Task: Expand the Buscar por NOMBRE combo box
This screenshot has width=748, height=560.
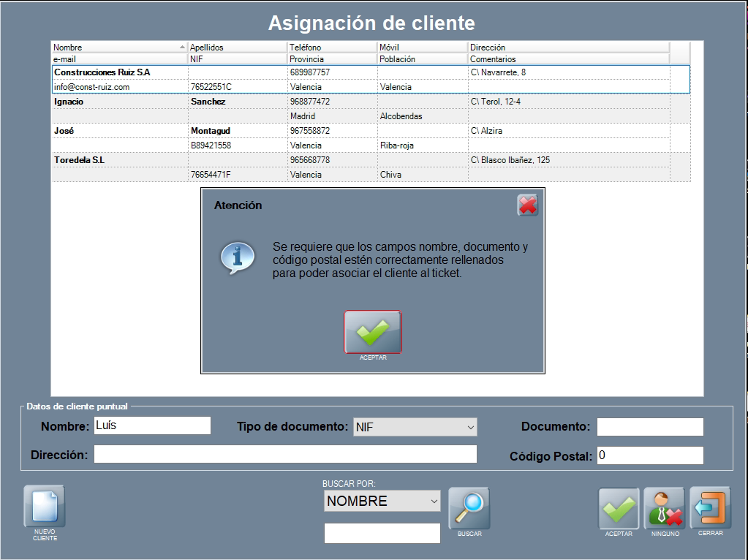Action: pos(382,501)
